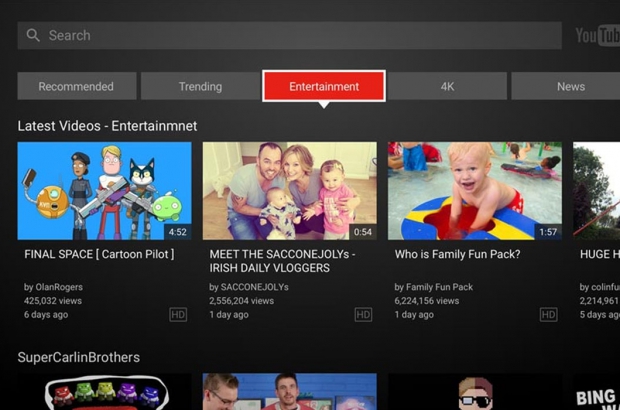This screenshot has width=620, height=410.
Task: Go to the News tab
Action: pos(570,87)
